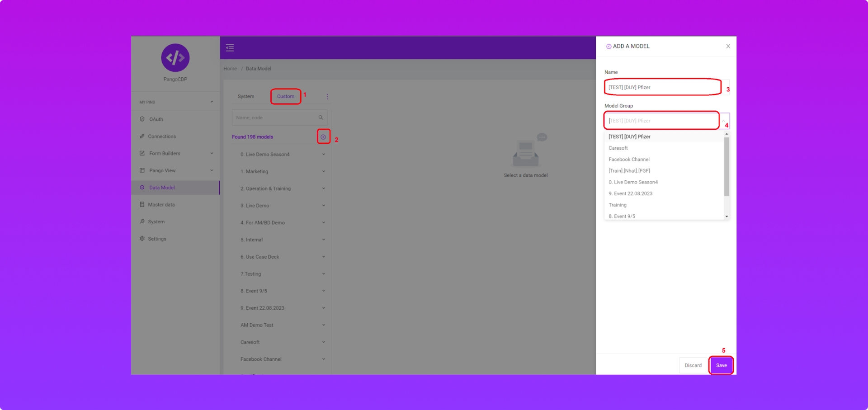Click the Name input field
This screenshot has height=410, width=868.
tap(662, 87)
